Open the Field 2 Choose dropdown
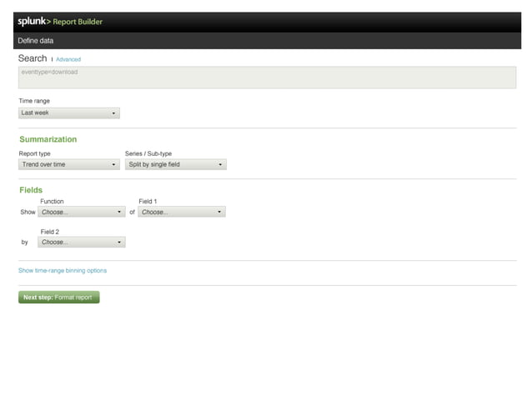Screen dimensions: 532x411 pos(82,242)
